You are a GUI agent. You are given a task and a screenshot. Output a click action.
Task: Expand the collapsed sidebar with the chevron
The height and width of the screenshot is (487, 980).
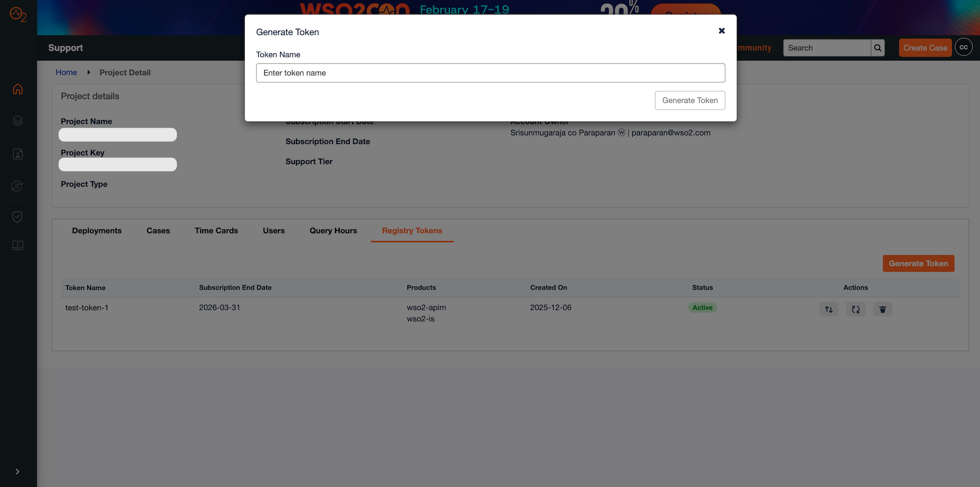[x=17, y=472]
